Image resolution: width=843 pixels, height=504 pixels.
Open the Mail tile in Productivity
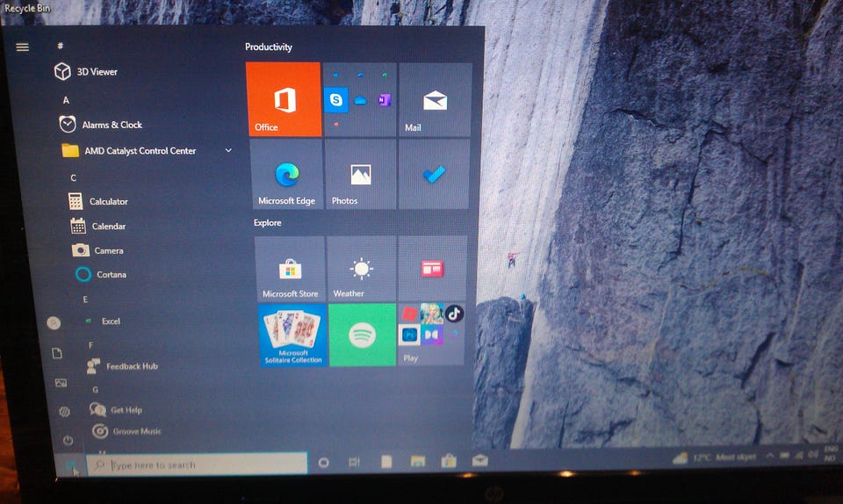click(x=435, y=99)
